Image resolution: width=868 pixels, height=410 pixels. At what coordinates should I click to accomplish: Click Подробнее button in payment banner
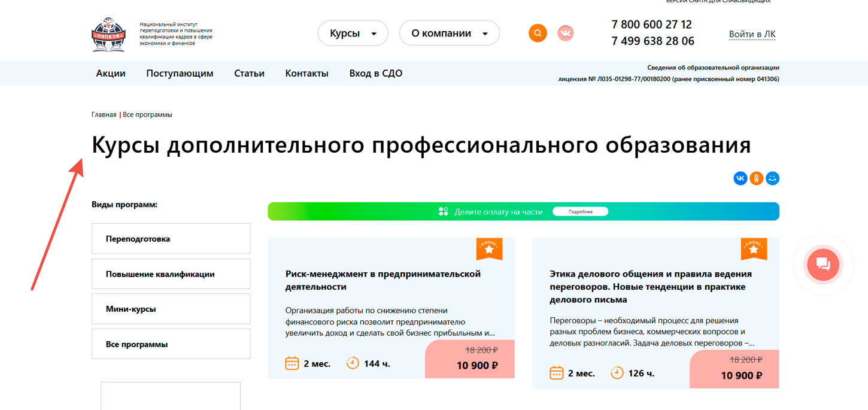tap(580, 211)
